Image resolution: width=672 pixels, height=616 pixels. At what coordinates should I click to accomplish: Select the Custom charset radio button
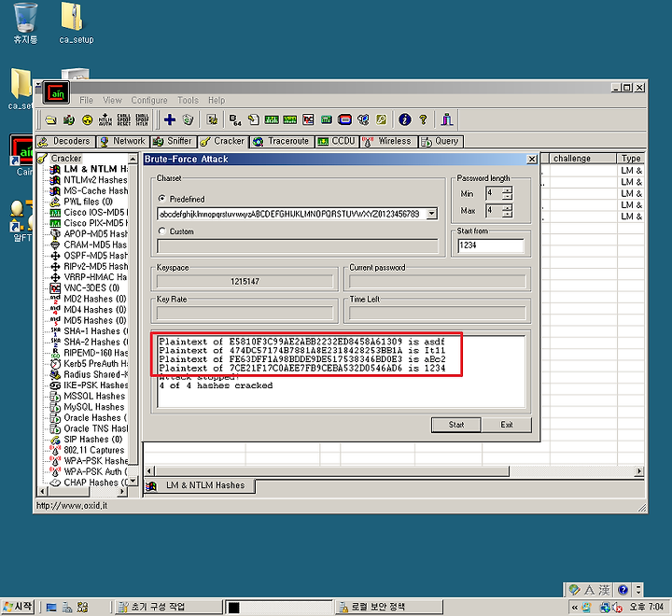pyautogui.click(x=162, y=231)
